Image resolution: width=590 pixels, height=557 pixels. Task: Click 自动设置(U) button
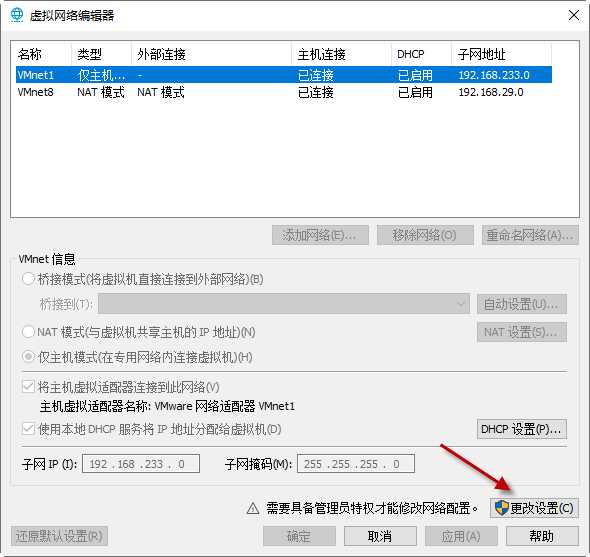point(522,304)
